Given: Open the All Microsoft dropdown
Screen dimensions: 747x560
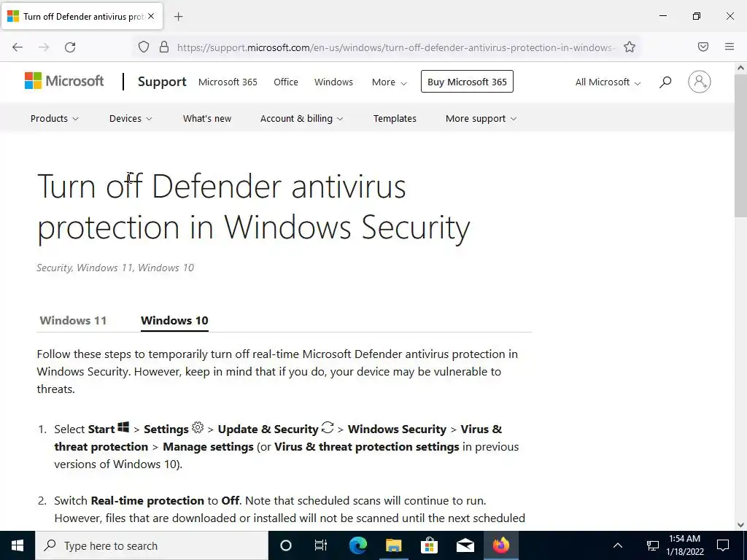Looking at the screenshot, I should coord(608,82).
